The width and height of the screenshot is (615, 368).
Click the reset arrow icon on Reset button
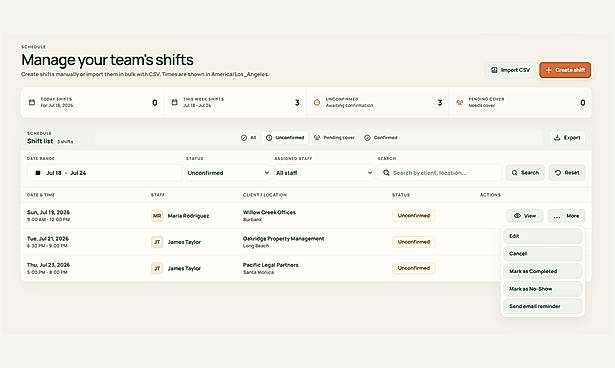tap(558, 173)
